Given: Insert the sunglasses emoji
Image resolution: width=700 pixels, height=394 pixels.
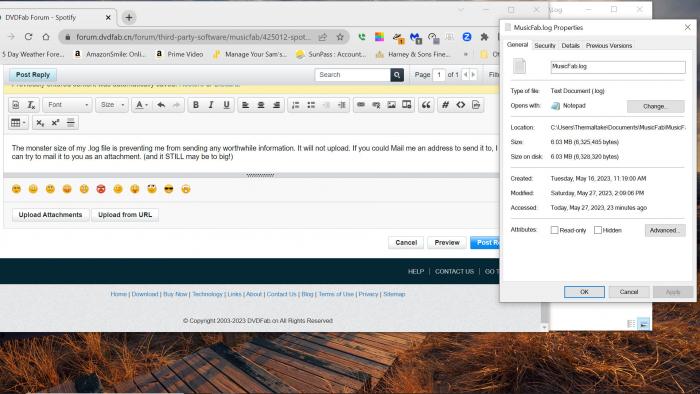Looking at the screenshot, I should [169, 189].
